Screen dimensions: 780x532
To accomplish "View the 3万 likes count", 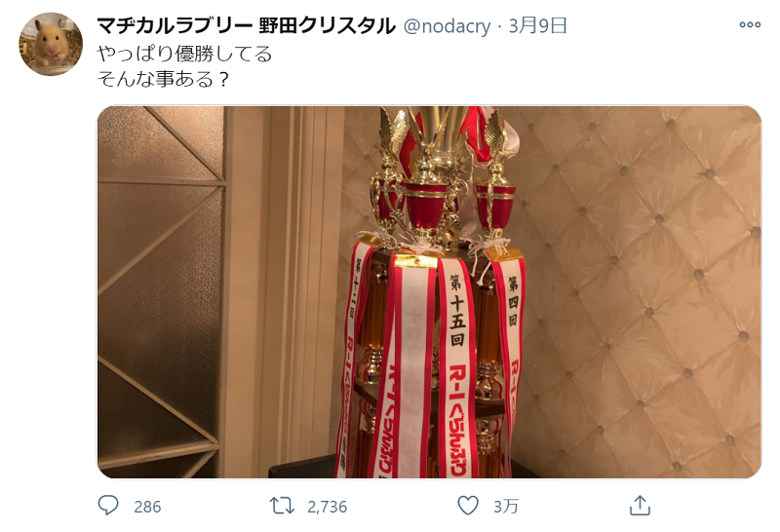I will click(x=506, y=507).
